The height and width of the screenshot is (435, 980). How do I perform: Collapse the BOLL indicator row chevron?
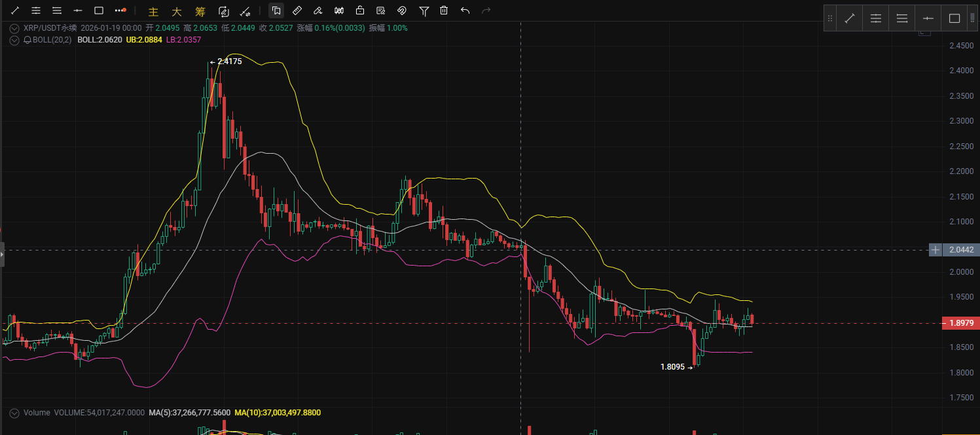click(x=14, y=40)
